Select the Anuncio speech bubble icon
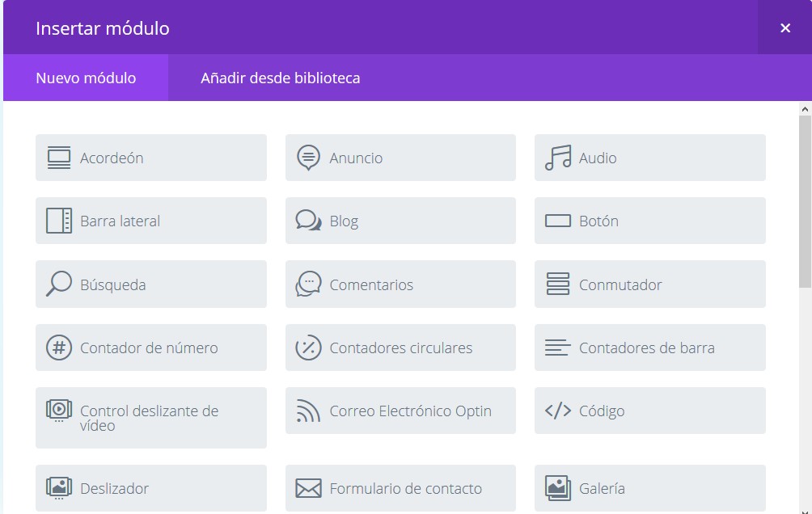This screenshot has width=812, height=514. (x=308, y=158)
